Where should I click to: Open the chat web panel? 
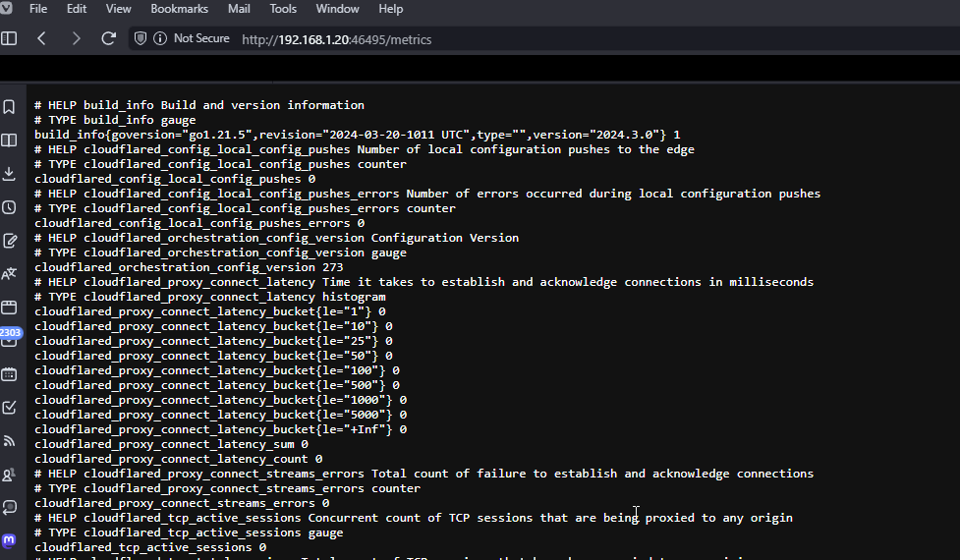click(9, 507)
